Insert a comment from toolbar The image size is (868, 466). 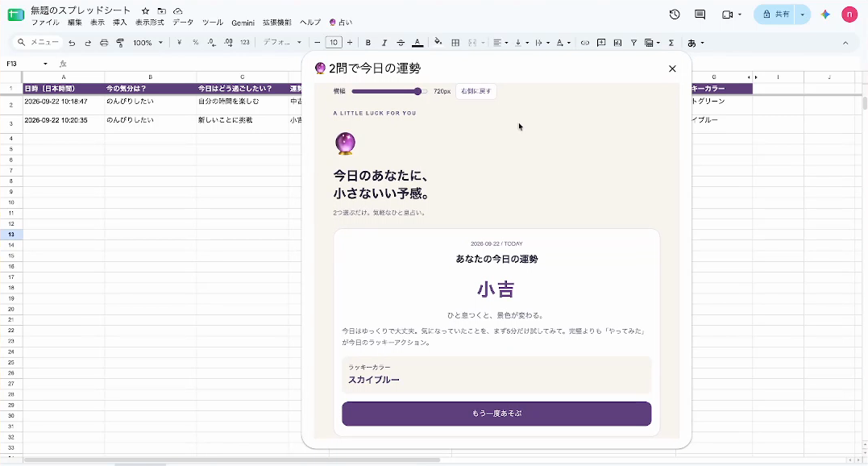pyautogui.click(x=601, y=43)
